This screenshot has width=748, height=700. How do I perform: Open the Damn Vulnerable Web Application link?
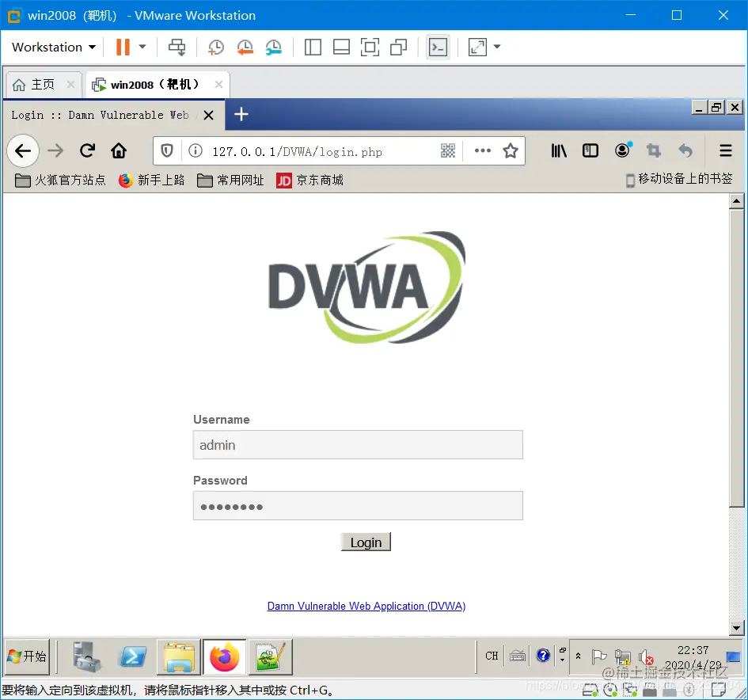(366, 606)
